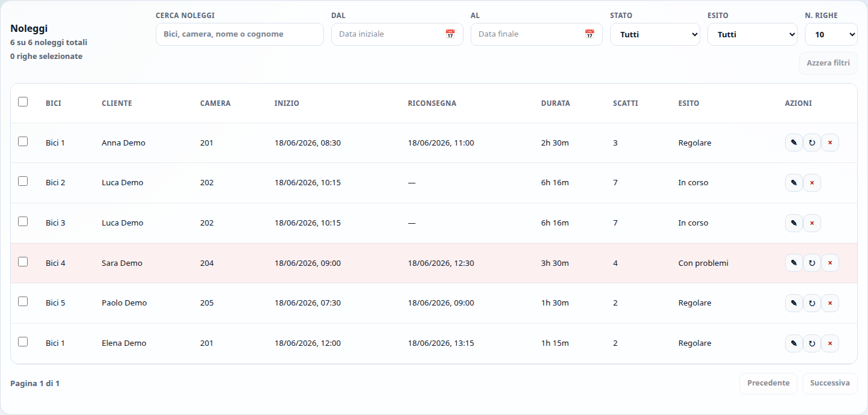Edit the Bici 3 rental entry
Screen dimensions: 868x415
click(793, 223)
